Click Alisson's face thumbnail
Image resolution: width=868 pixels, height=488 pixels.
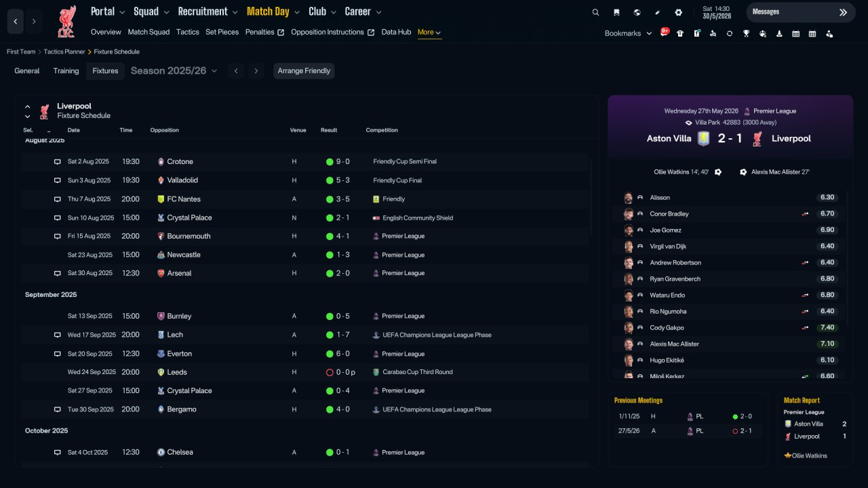(629, 198)
